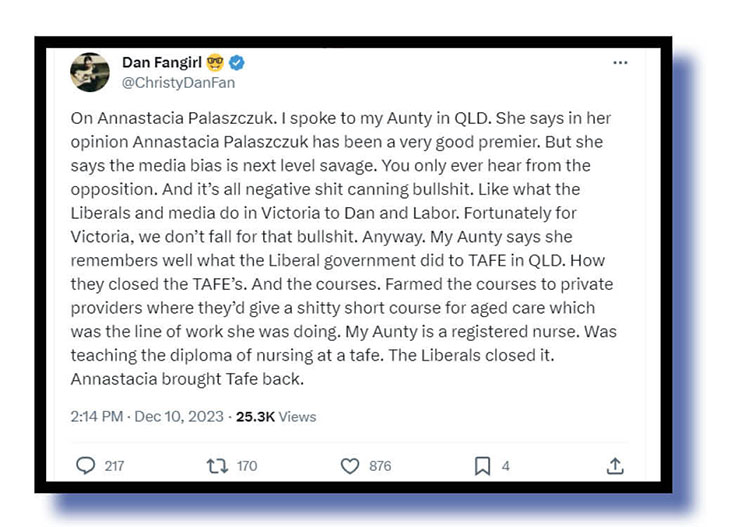This screenshot has height=527, width=737.
Task: Click the nerd face emoji beside name
Action: pos(212,62)
